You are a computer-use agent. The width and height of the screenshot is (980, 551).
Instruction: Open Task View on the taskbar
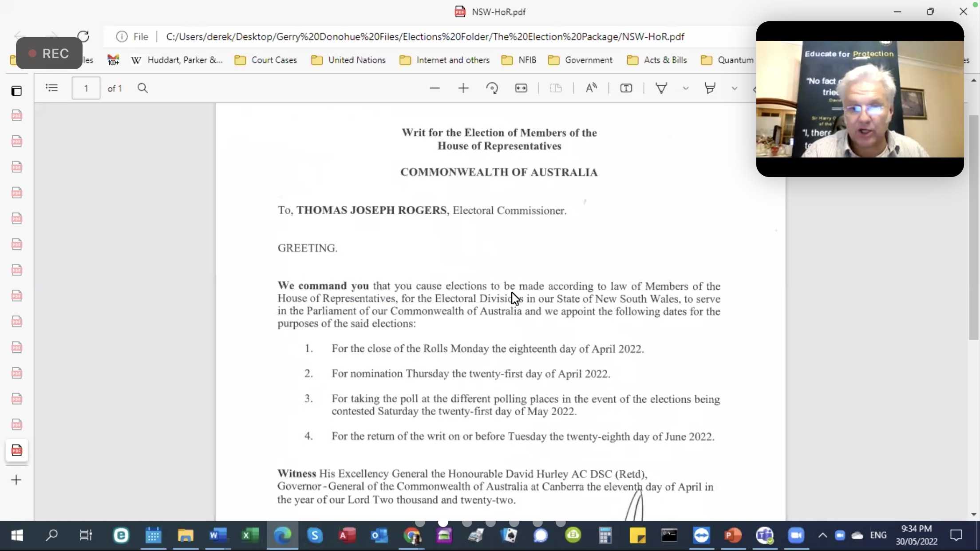tap(85, 536)
